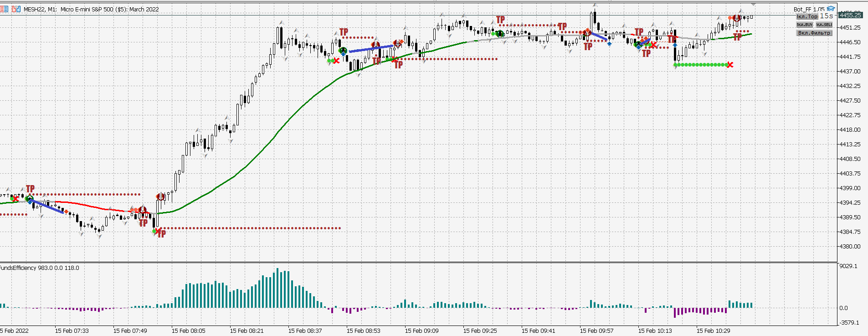Click price scale value 4451.25

tap(850, 27)
